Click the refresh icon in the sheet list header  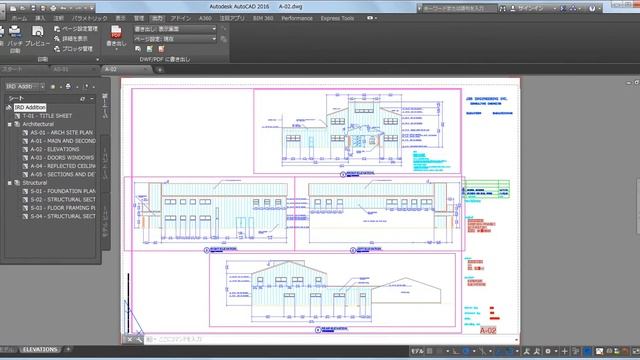pyautogui.click(x=83, y=99)
